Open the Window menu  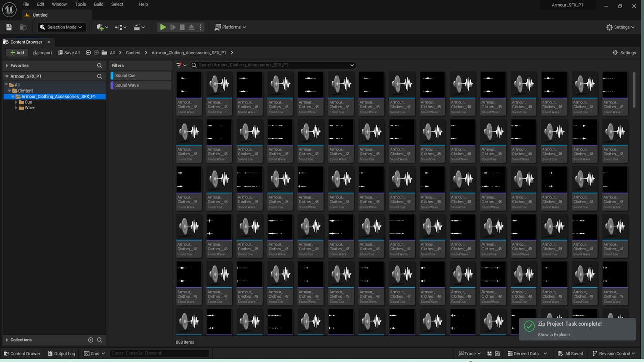(59, 4)
